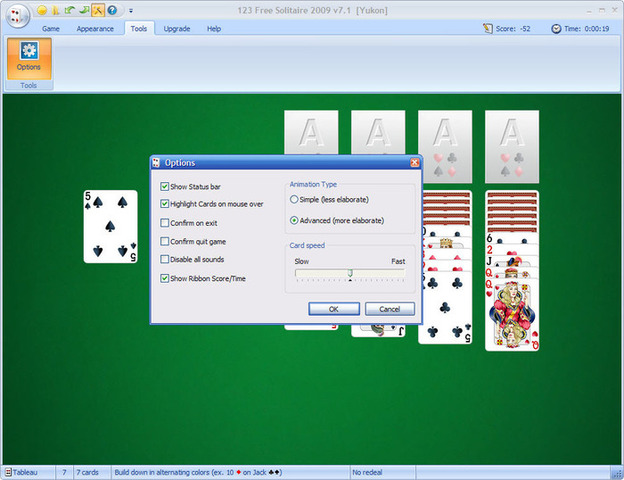Check Disable all sounds option
Image resolution: width=624 pixels, height=480 pixels.
click(x=165, y=259)
